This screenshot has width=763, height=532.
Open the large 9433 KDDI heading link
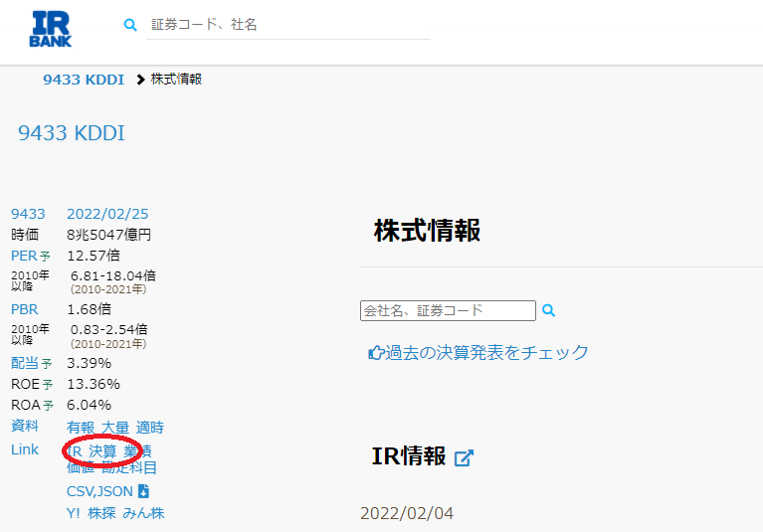point(72,133)
